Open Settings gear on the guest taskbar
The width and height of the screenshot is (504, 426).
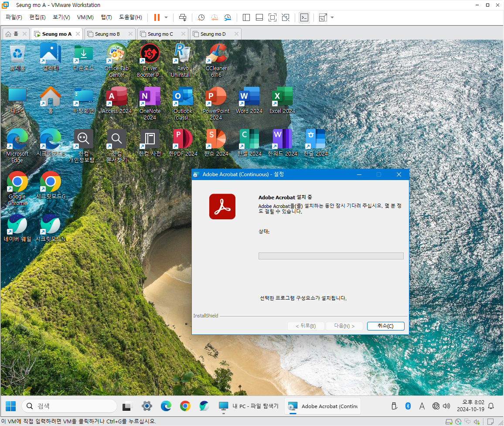(147, 406)
